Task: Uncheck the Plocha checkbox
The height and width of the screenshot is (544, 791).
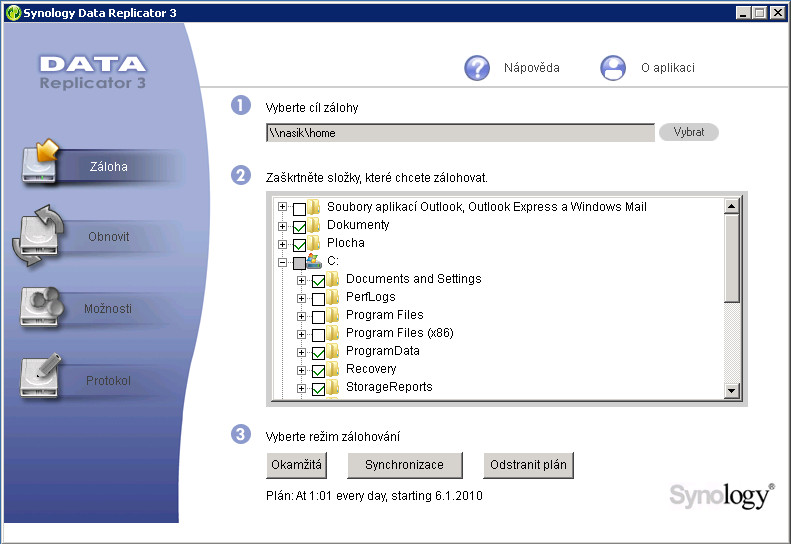Action: (299, 245)
